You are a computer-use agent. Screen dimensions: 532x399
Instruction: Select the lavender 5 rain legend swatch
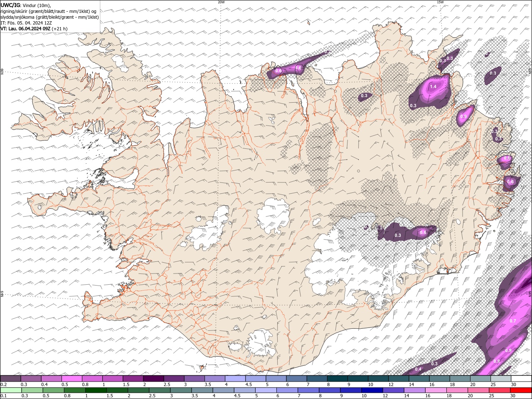266,390
